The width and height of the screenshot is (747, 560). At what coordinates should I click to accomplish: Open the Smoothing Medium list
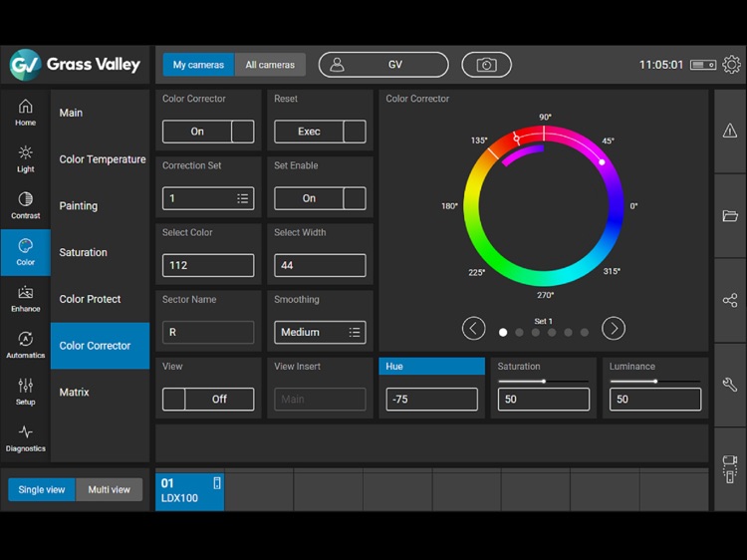click(x=320, y=332)
